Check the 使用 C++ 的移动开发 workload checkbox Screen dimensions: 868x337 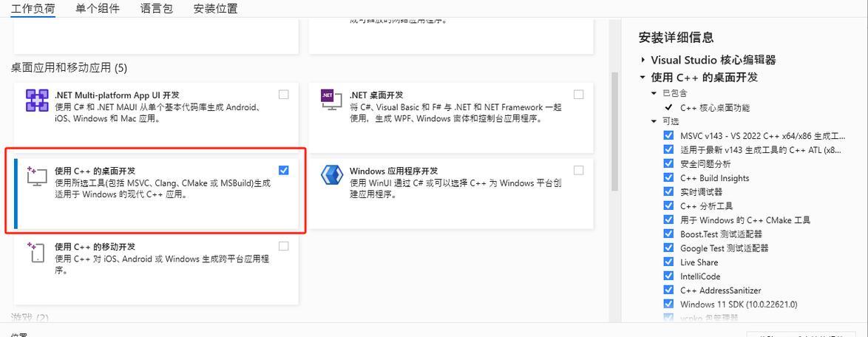coord(283,246)
